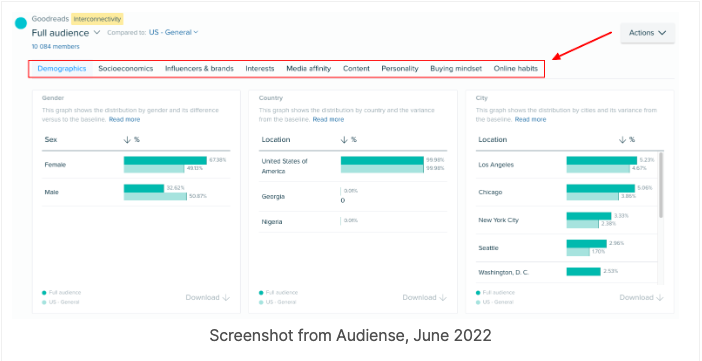Switch to the Personality tab

click(400, 69)
